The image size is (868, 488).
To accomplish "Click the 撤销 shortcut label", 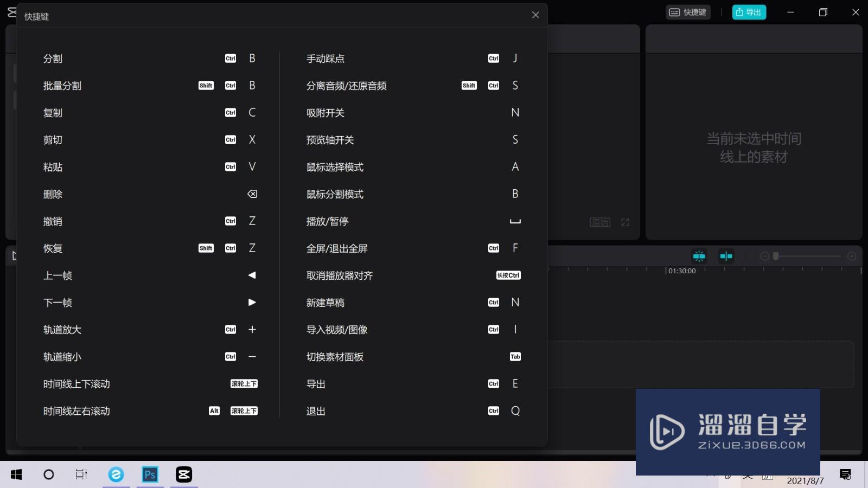I will (53, 221).
